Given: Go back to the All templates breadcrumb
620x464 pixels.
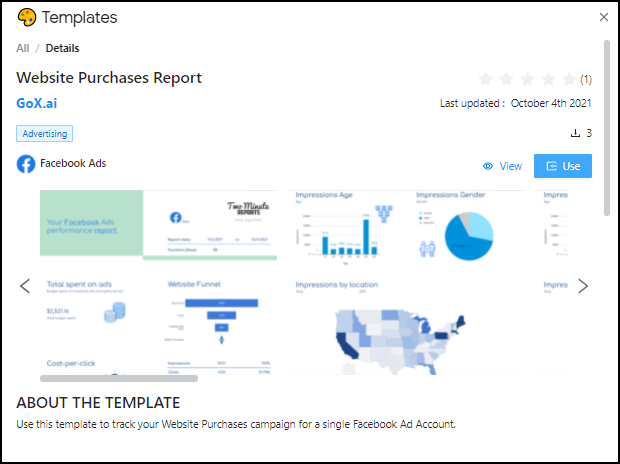Looking at the screenshot, I should click(23, 48).
